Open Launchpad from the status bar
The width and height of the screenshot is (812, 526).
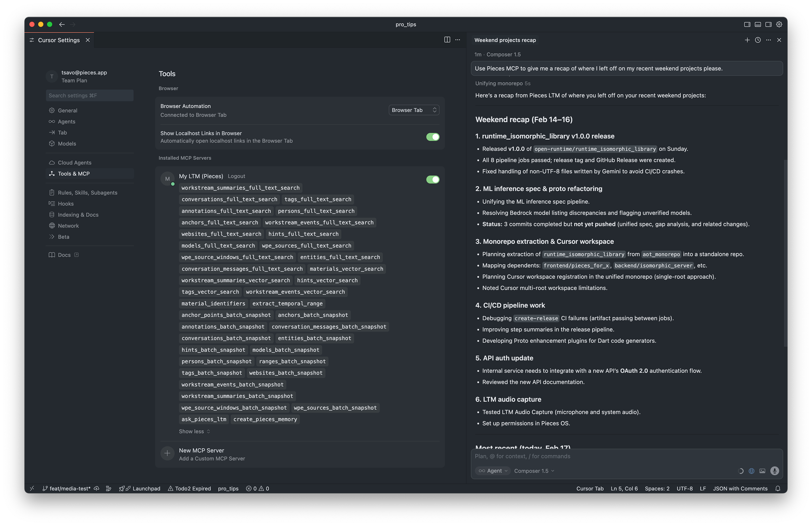point(140,488)
